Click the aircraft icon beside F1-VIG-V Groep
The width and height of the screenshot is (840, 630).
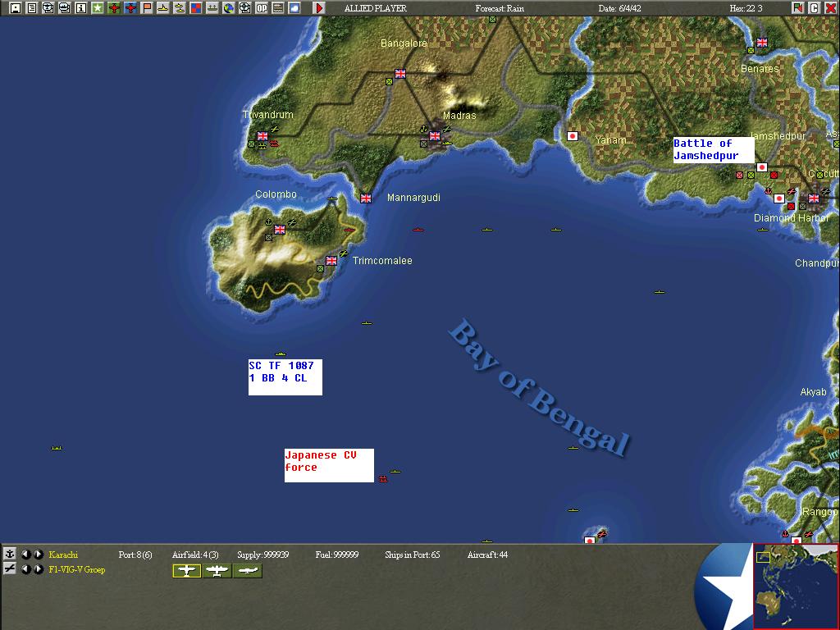(10, 569)
